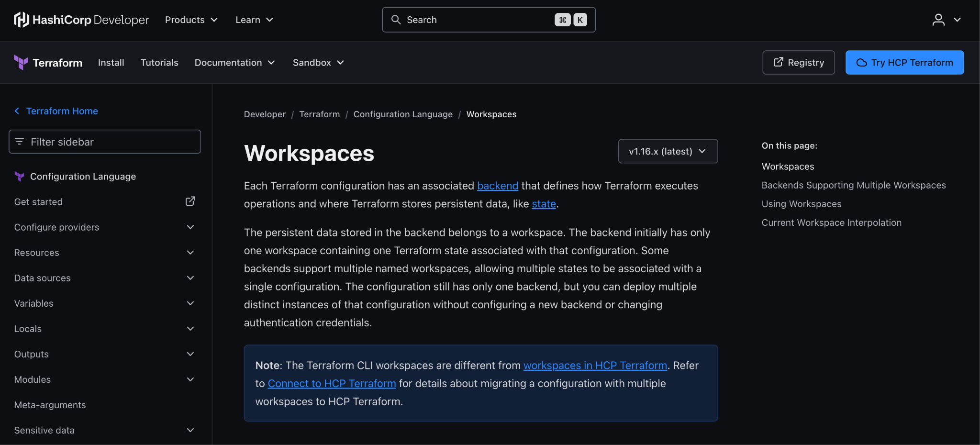The height and width of the screenshot is (445, 980).
Task: Open the Install page
Action: pos(111,63)
